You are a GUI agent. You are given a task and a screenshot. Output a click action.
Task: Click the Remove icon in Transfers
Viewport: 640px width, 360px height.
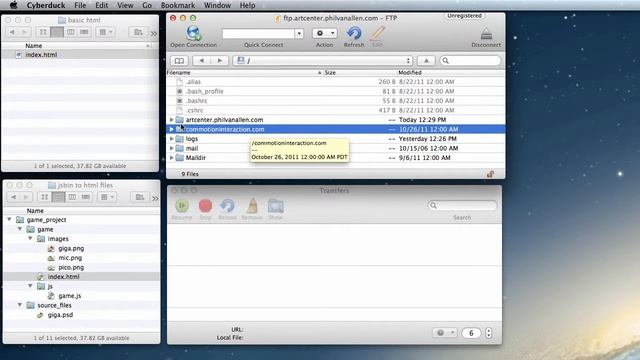click(252, 206)
